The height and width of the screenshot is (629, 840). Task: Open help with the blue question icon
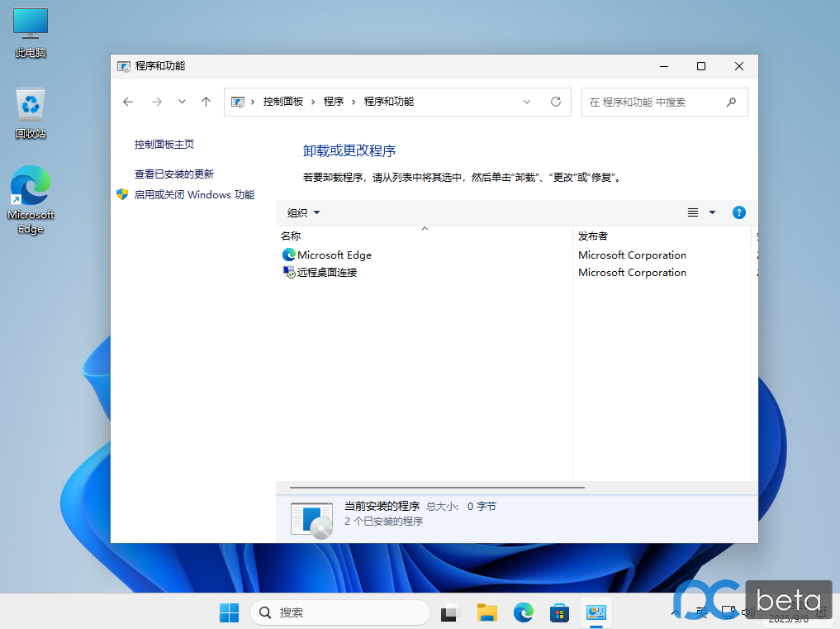738,213
